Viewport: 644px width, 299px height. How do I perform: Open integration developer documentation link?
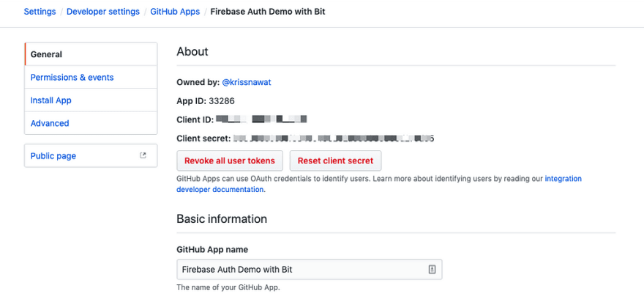pos(563,179)
